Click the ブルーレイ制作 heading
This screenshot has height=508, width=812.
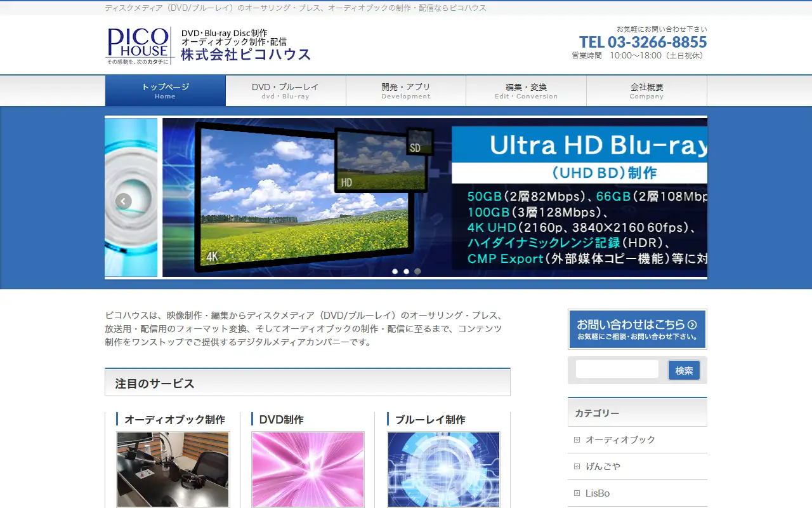click(430, 420)
